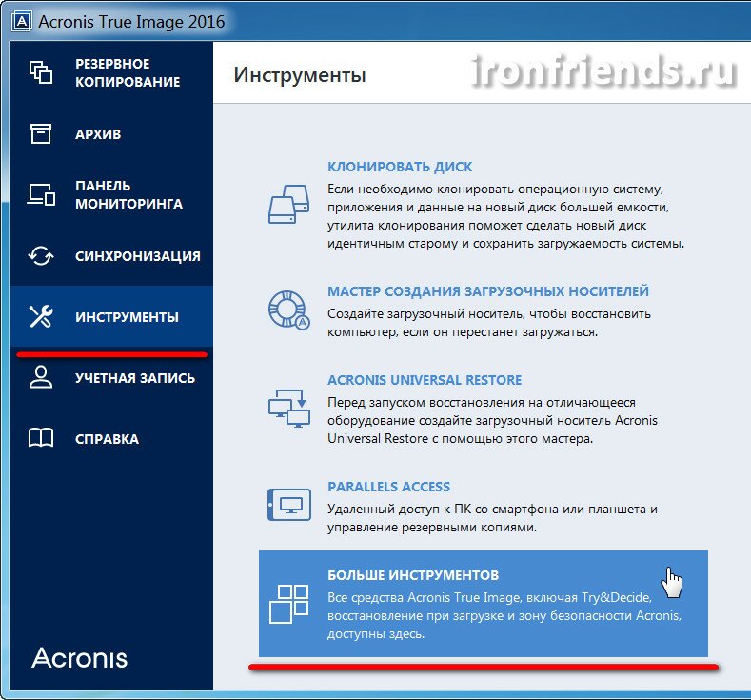Switch to the СИНХРОНИЗАЦИЯ section
This screenshot has width=751, height=700.
[x=137, y=256]
